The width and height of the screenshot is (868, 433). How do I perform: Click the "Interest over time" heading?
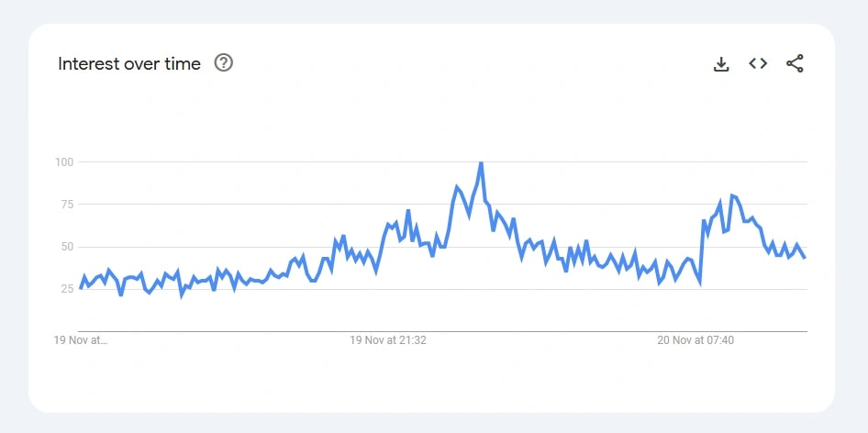[129, 64]
